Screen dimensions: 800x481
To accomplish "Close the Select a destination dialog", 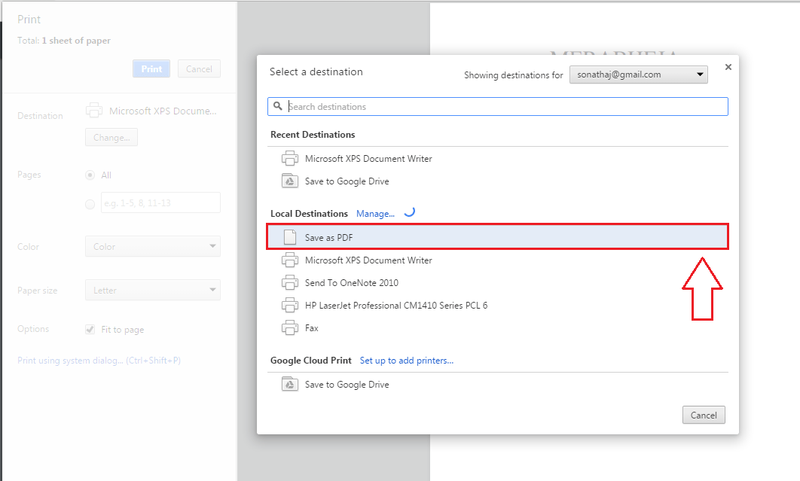I will (728, 67).
